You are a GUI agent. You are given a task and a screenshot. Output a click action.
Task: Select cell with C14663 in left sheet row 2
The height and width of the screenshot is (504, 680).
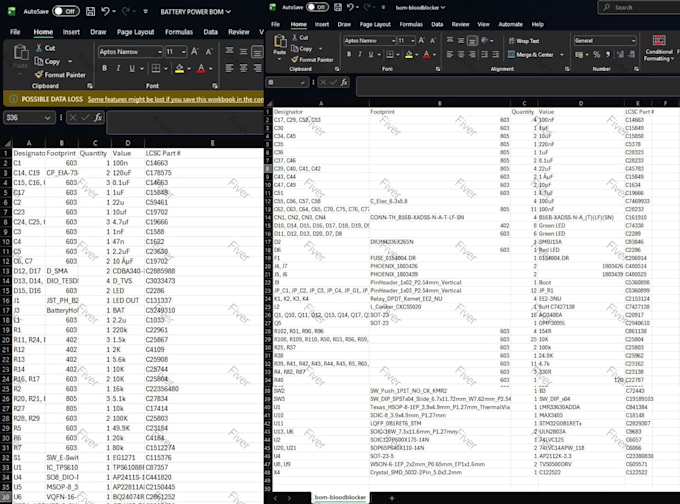pyautogui.click(x=204, y=163)
